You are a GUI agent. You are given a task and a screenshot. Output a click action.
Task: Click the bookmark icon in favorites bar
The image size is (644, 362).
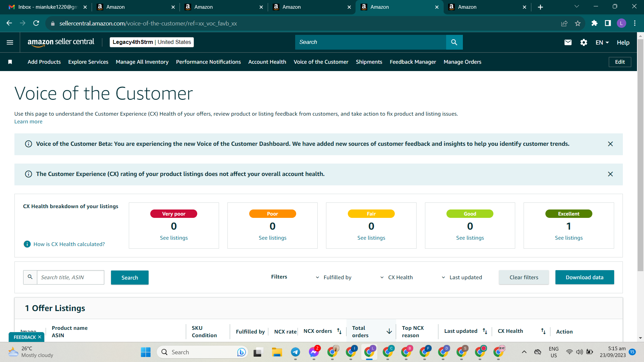coord(10,62)
